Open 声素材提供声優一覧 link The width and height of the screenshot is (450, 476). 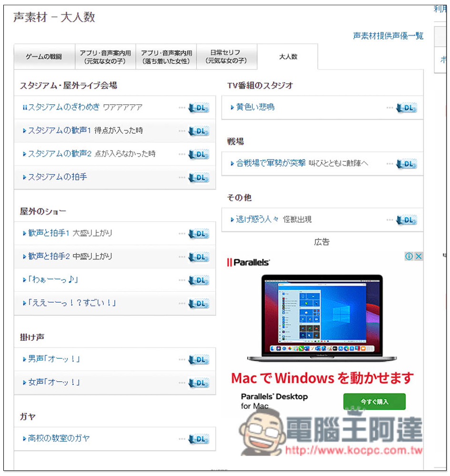(388, 36)
